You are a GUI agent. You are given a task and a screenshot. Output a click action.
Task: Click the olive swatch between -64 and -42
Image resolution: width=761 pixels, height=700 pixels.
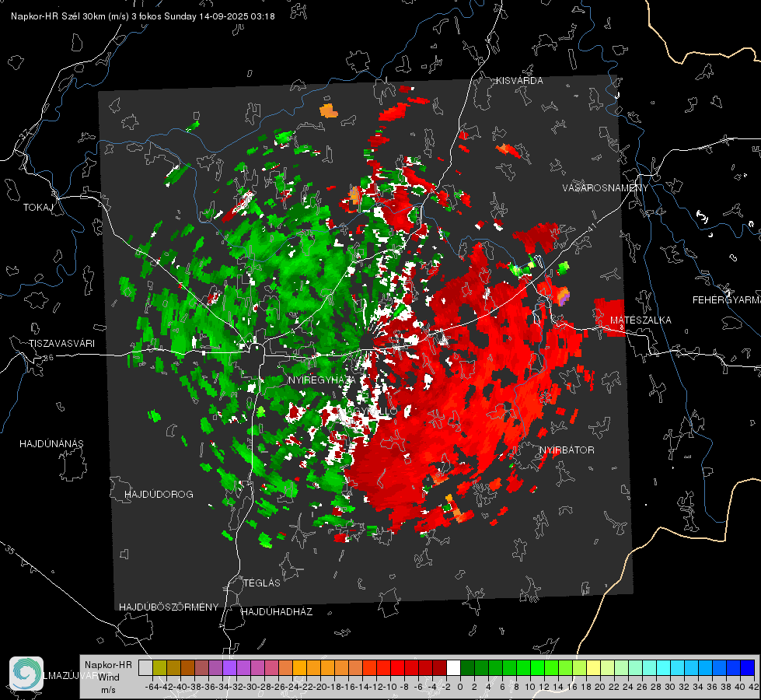click(x=159, y=667)
